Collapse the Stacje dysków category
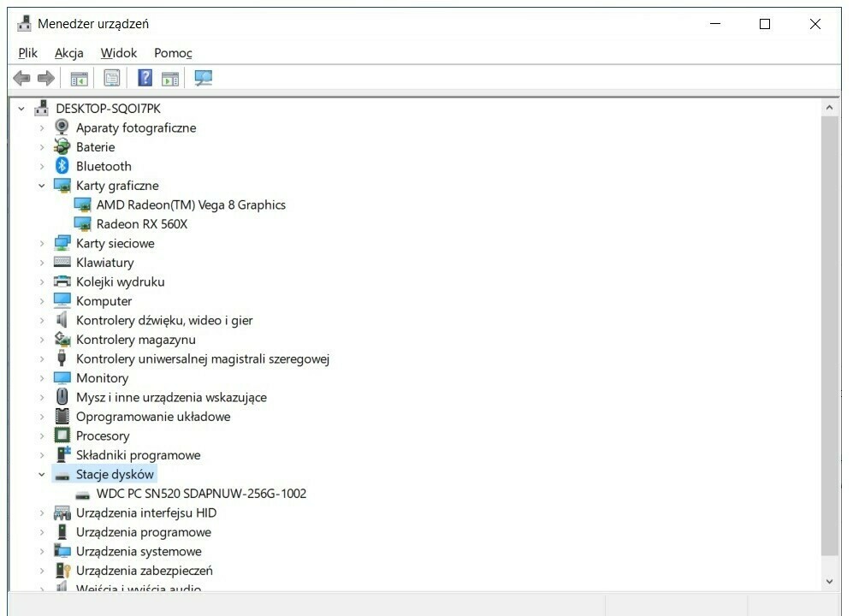The height and width of the screenshot is (616, 853). tap(41, 474)
